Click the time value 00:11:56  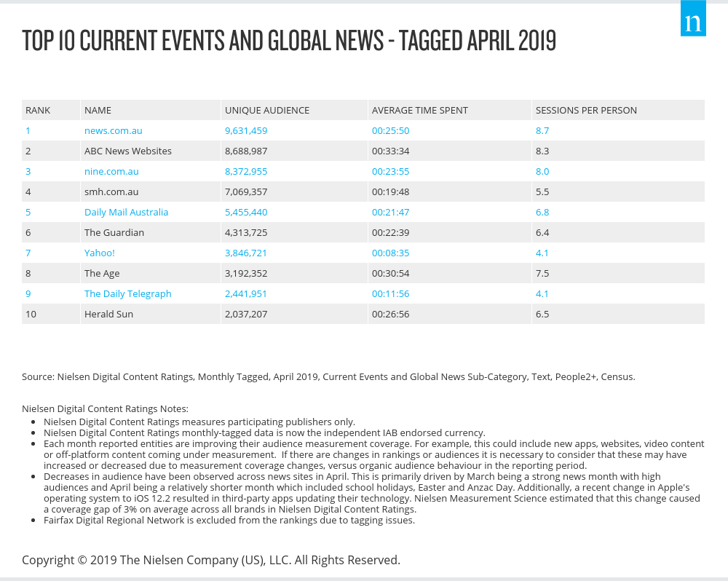click(x=390, y=294)
